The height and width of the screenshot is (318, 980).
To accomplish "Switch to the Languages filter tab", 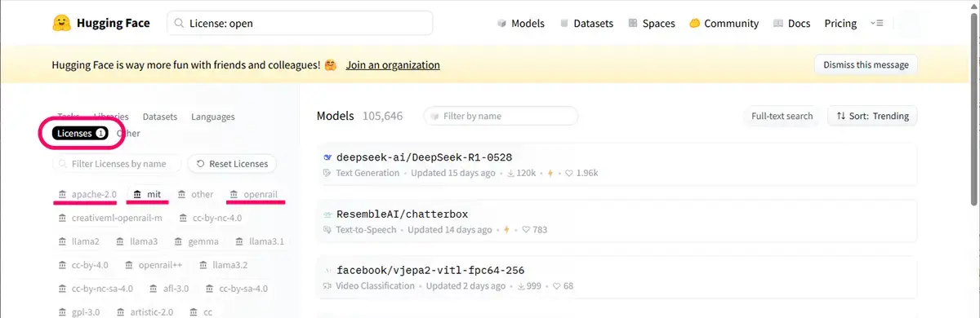I will click(x=213, y=117).
